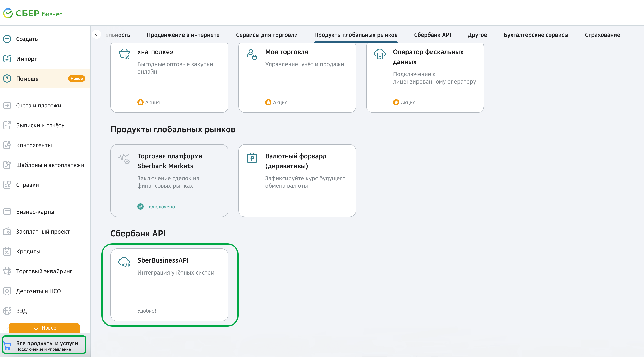Click the Контрагенты sidebar icon
The height and width of the screenshot is (357, 644).
tap(7, 145)
